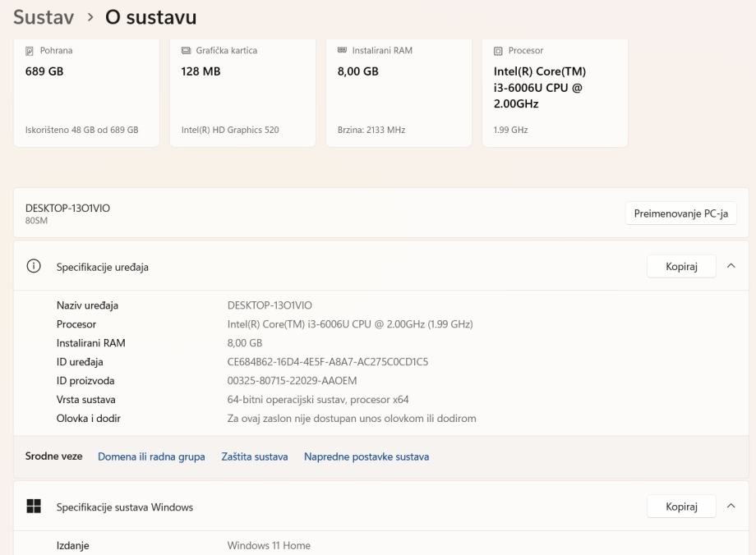Open the Zaštita sustava link
This screenshot has height=555, width=756.
coord(255,456)
